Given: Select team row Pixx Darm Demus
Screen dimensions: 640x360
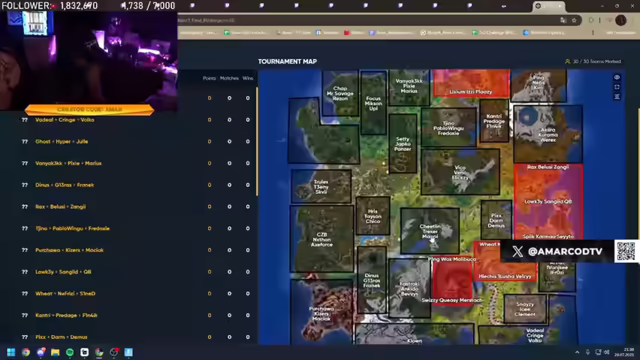Looking at the screenshot, I should (x=139, y=337).
